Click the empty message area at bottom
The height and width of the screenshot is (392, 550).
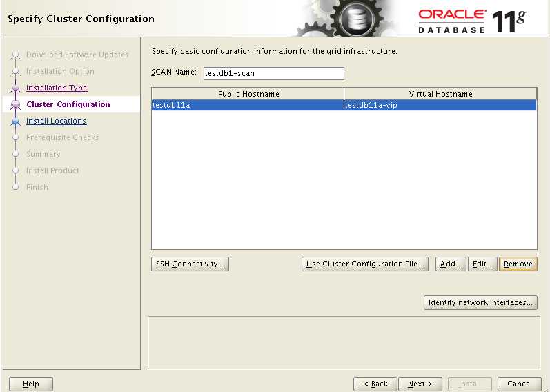[x=344, y=342]
